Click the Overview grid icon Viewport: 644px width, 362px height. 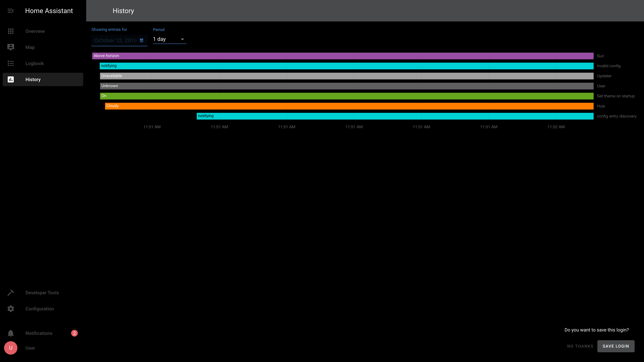(11, 31)
